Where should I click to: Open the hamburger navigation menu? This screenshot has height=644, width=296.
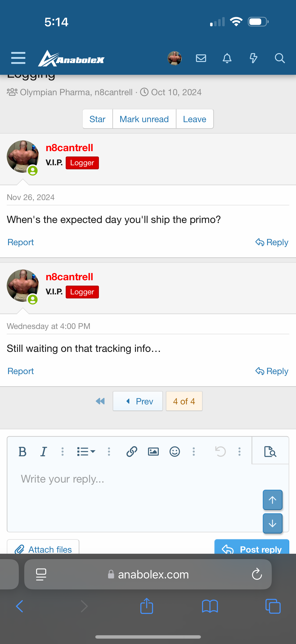pyautogui.click(x=18, y=58)
